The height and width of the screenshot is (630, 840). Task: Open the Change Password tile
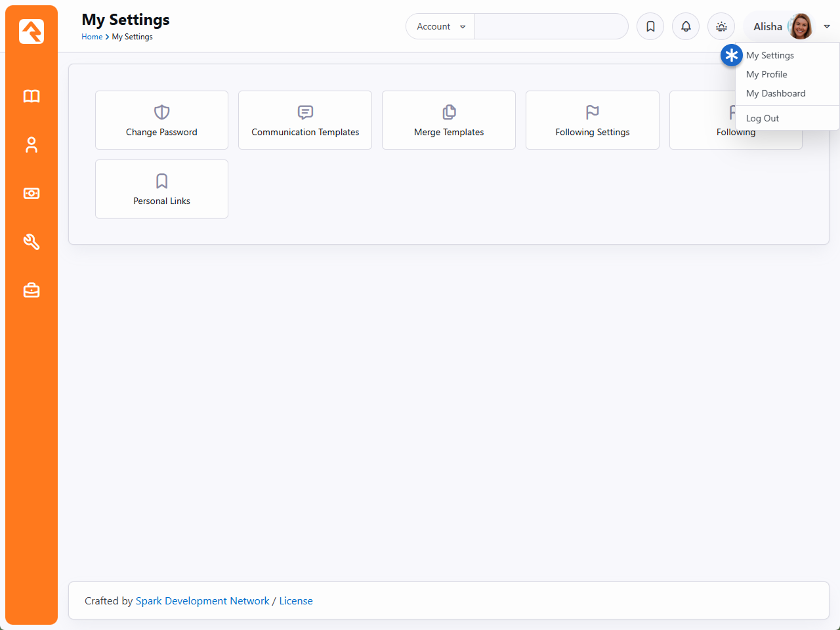161,120
